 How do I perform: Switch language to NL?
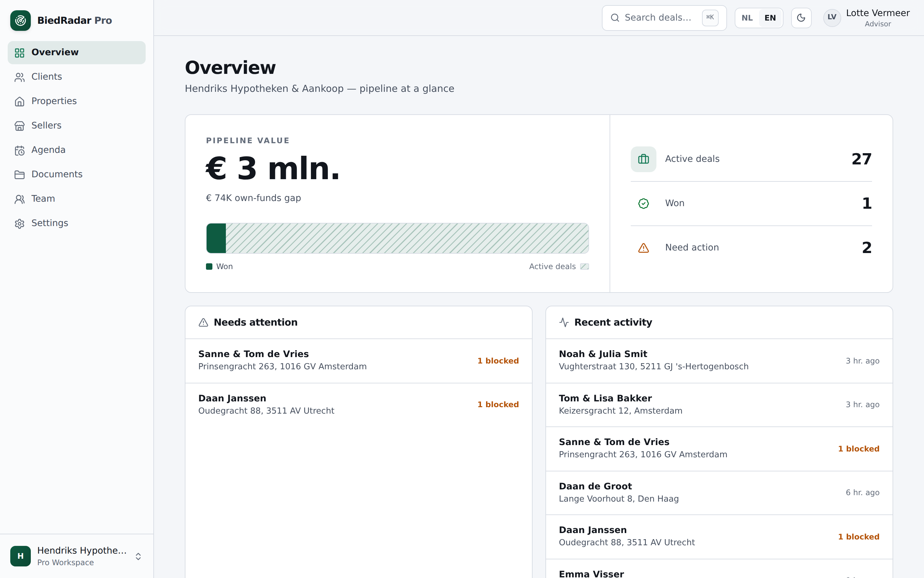click(x=747, y=18)
